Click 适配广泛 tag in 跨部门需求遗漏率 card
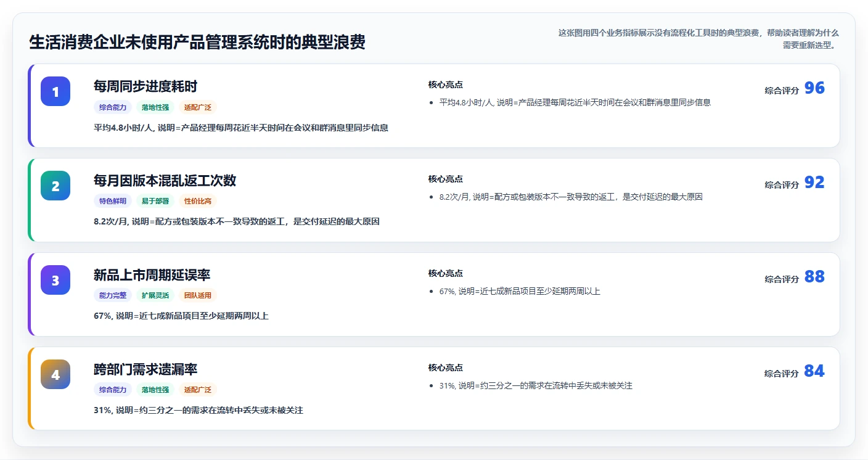Image resolution: width=868 pixels, height=460 pixels. pyautogui.click(x=198, y=390)
